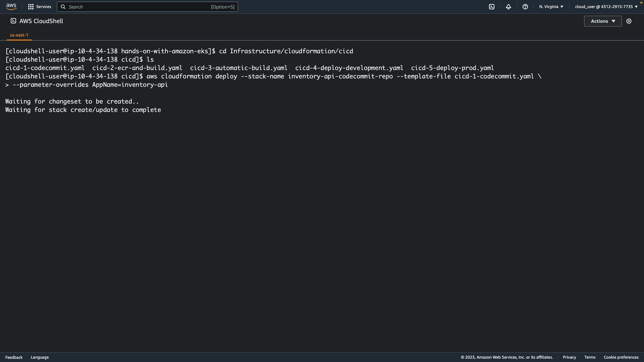Select the us-east-1 terminal tab
This screenshot has height=362, width=644.
(x=19, y=35)
